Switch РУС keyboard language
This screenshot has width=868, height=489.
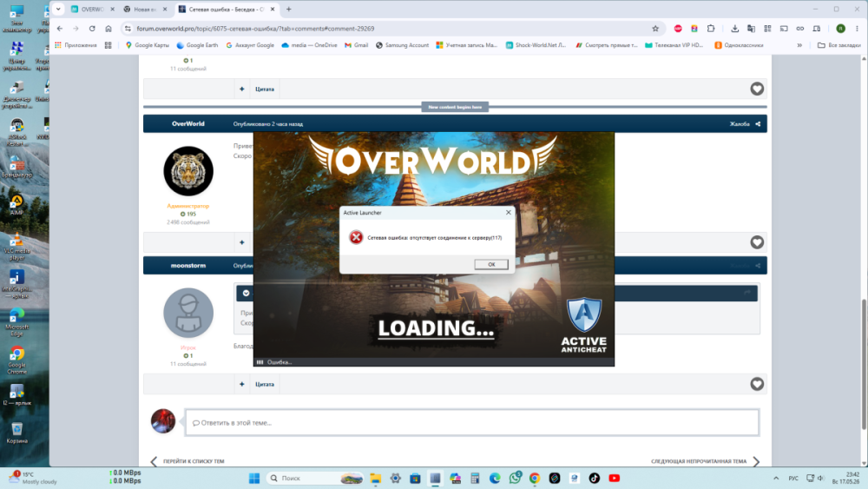pos(793,478)
